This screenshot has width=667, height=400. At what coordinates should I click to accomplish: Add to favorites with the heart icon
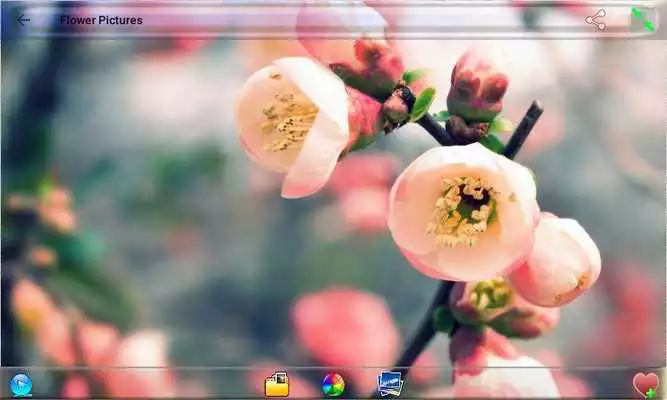tap(646, 385)
